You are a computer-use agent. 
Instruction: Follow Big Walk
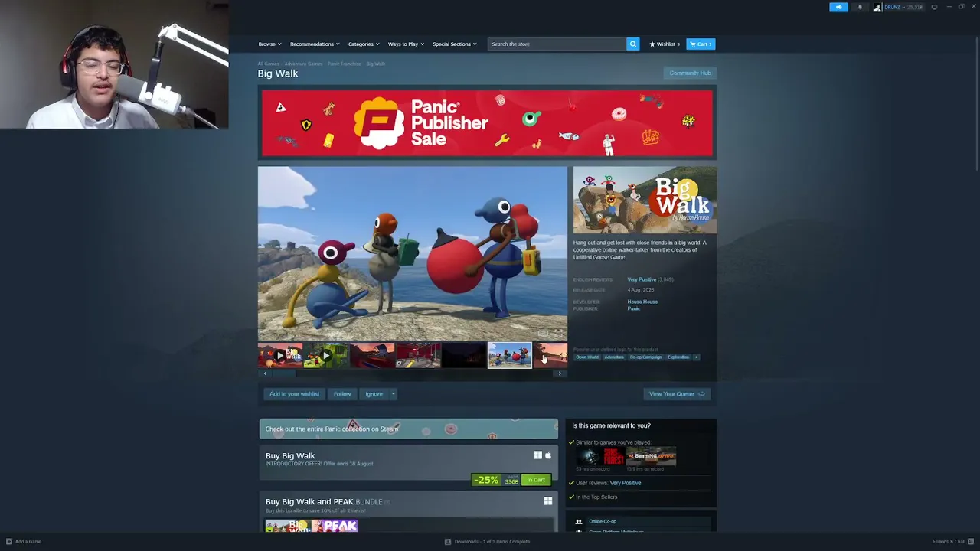(342, 394)
